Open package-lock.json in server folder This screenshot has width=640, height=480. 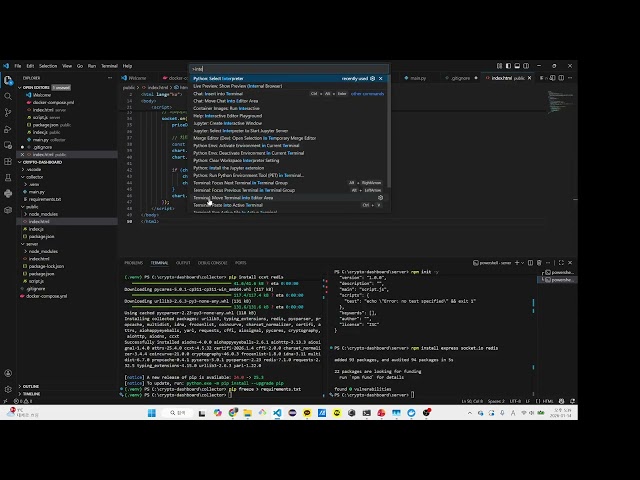[x=46, y=266]
